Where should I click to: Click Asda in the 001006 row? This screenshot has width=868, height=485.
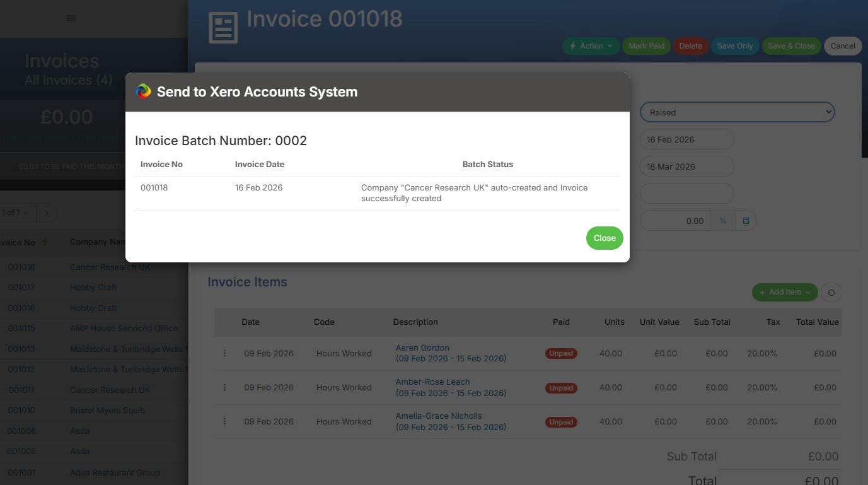(80, 431)
